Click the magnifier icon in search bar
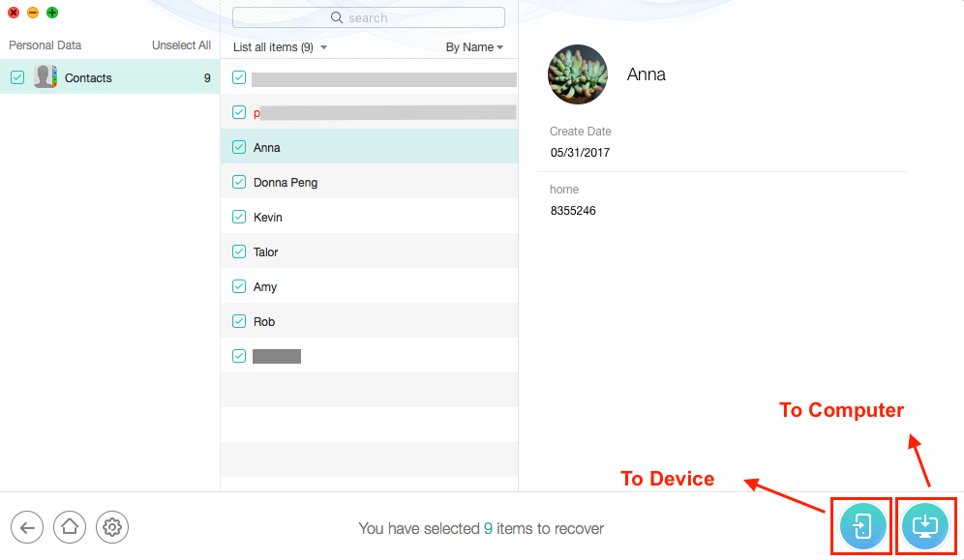The width and height of the screenshot is (964, 560). point(336,17)
